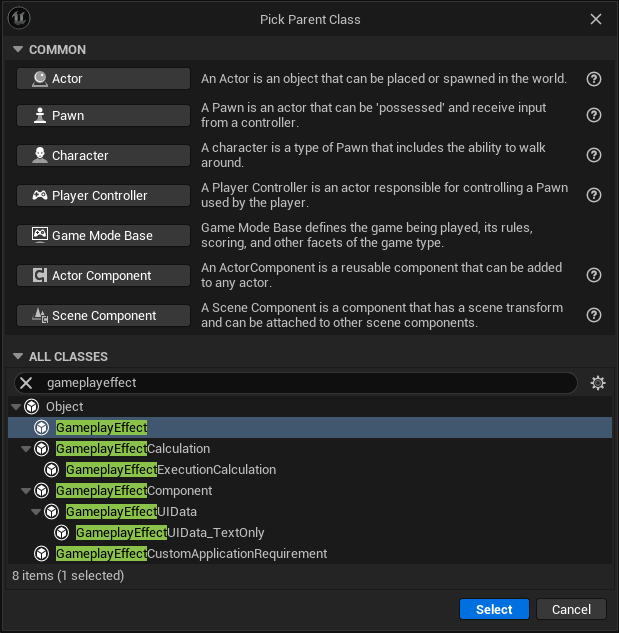Select GameplayEffectExecutionCalculation class
The image size is (619, 633).
click(x=170, y=470)
